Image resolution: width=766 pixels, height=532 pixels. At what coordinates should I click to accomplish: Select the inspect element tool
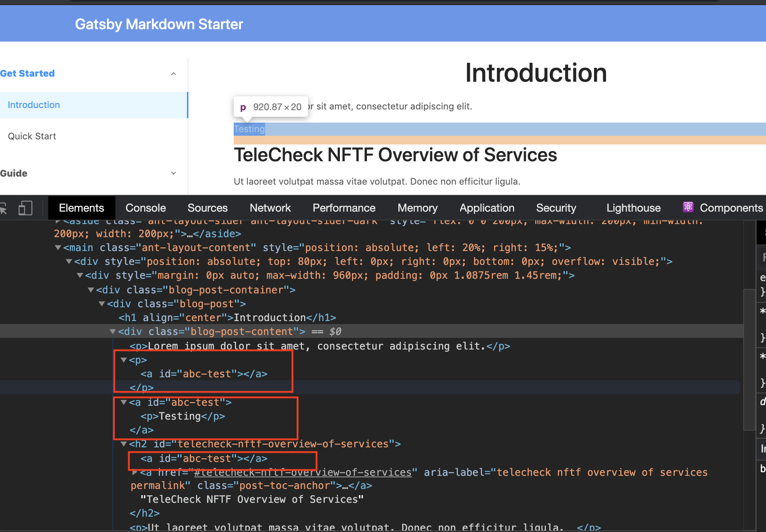[x=4, y=208]
